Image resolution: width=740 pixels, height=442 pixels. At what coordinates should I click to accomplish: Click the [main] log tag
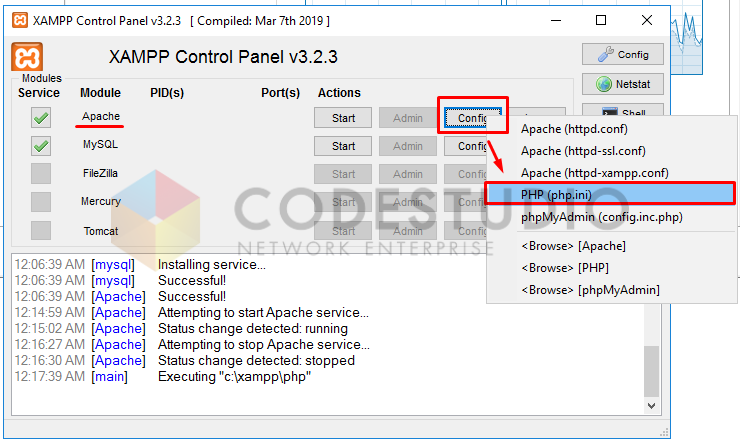pyautogui.click(x=109, y=377)
